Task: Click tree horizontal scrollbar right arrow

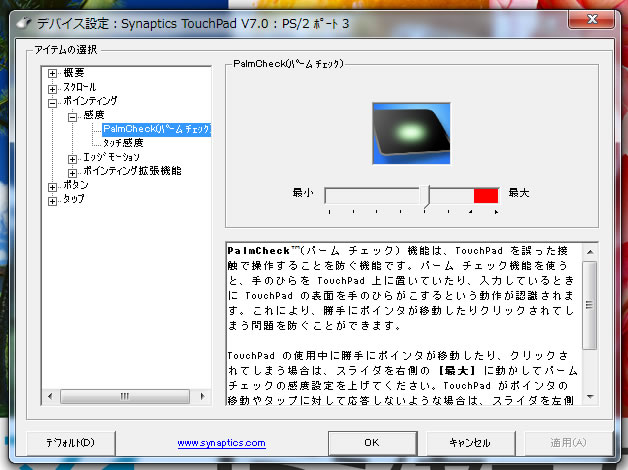Action: point(202,396)
